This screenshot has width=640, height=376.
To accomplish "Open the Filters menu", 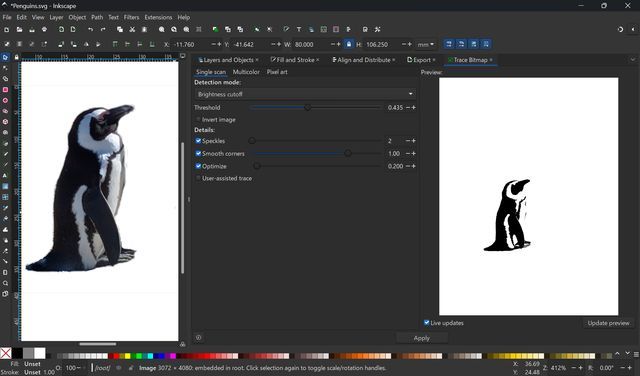I will tap(131, 17).
